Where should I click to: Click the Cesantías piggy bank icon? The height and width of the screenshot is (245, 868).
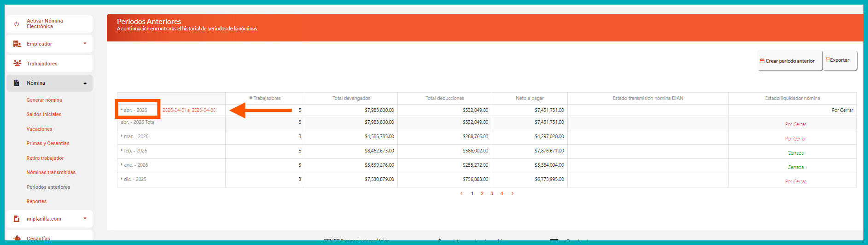pos(17,238)
